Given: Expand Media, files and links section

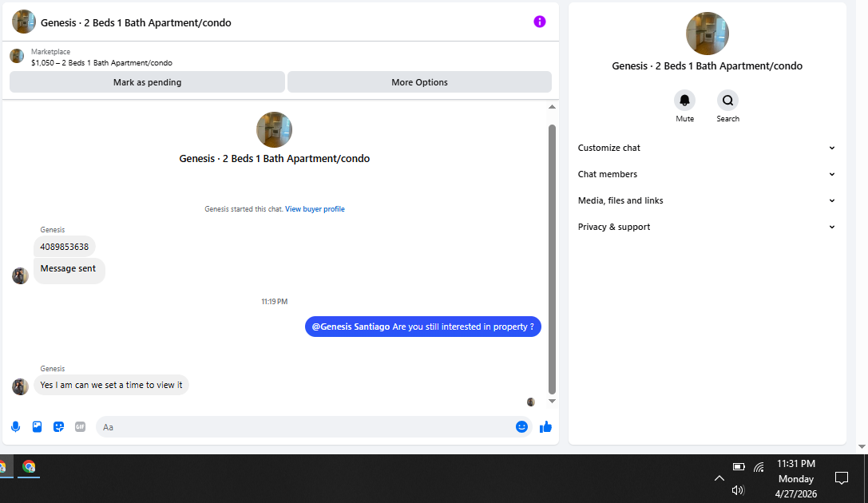Looking at the screenshot, I should pyautogui.click(x=707, y=200).
